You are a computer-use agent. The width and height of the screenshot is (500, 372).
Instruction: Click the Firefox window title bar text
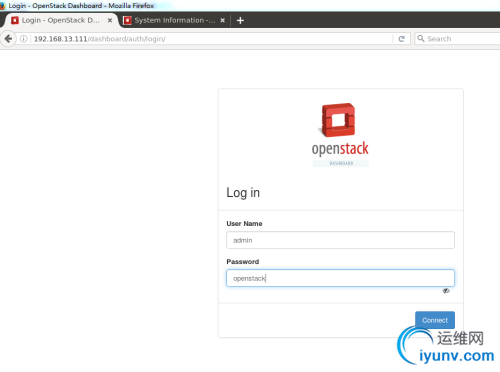[81, 6]
